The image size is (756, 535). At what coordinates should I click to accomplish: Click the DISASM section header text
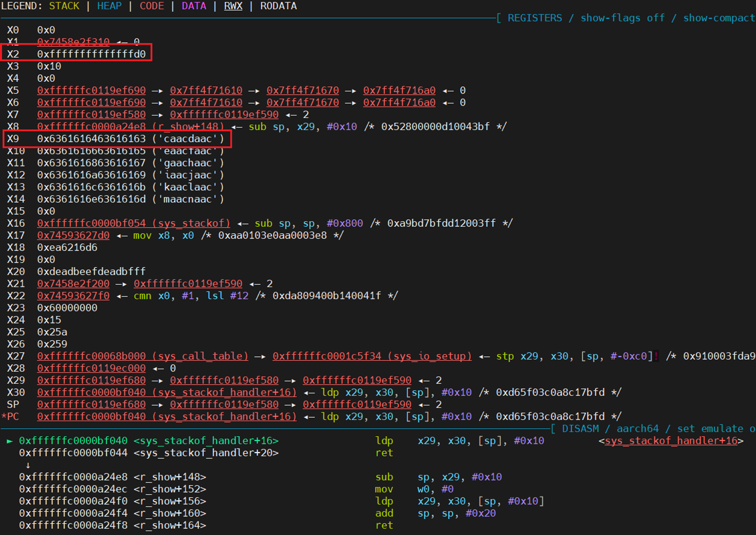coord(580,429)
